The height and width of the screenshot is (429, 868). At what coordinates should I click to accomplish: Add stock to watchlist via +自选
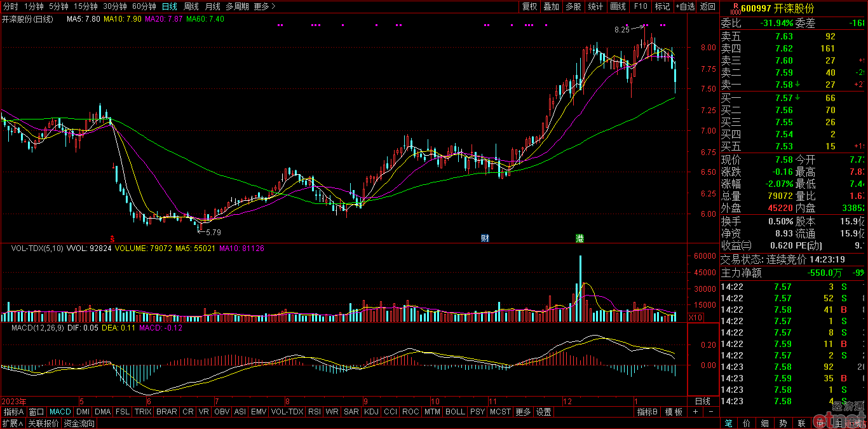685,6
